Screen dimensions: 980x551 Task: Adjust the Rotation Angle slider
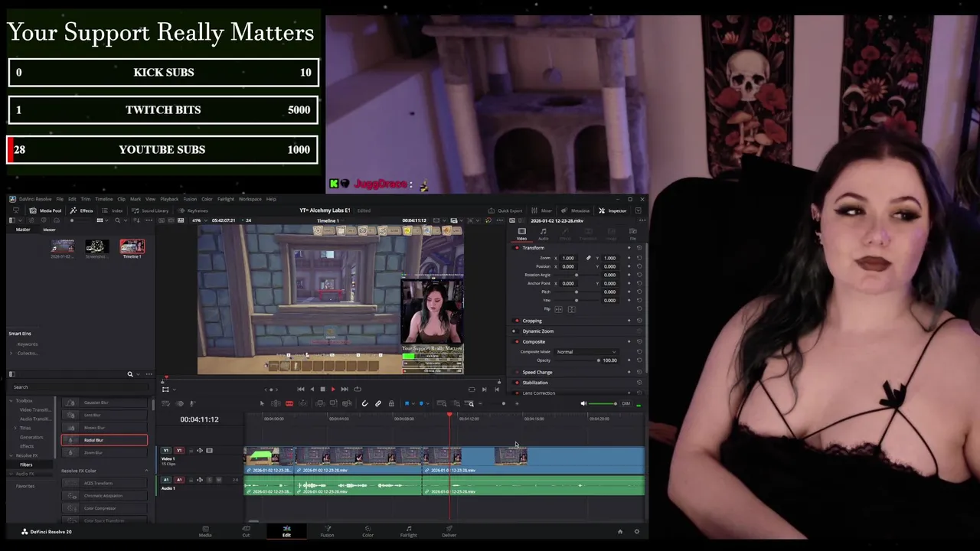(577, 275)
